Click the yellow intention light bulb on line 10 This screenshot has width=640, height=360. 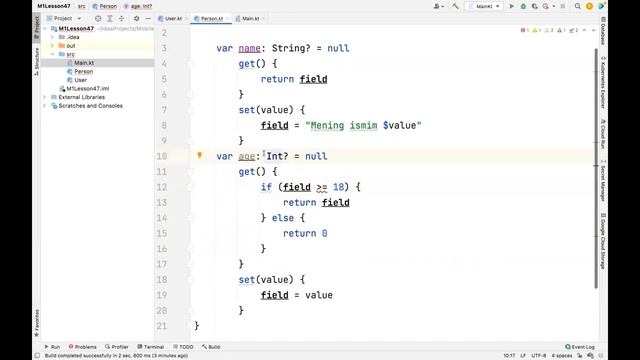pos(200,155)
